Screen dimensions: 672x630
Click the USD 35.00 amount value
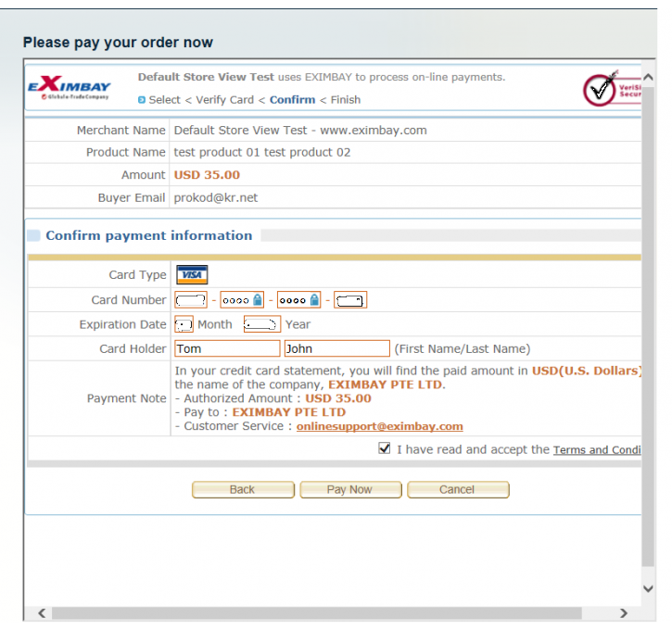(207, 175)
